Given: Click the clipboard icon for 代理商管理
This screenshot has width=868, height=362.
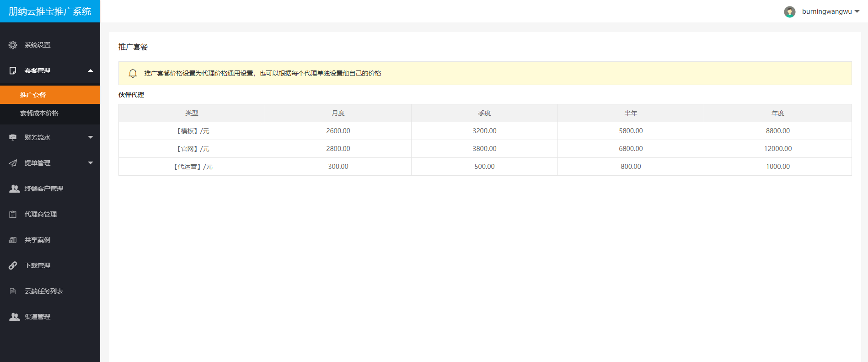Looking at the screenshot, I should (x=13, y=214).
